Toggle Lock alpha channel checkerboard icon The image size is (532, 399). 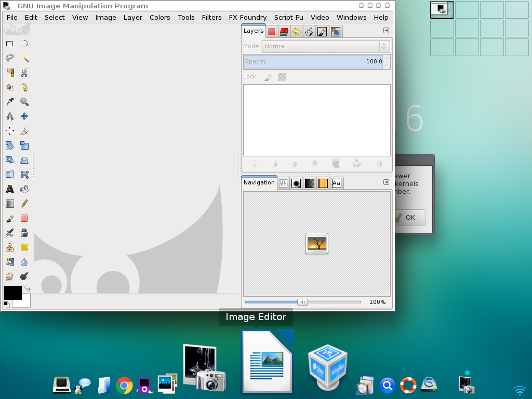[x=282, y=77]
